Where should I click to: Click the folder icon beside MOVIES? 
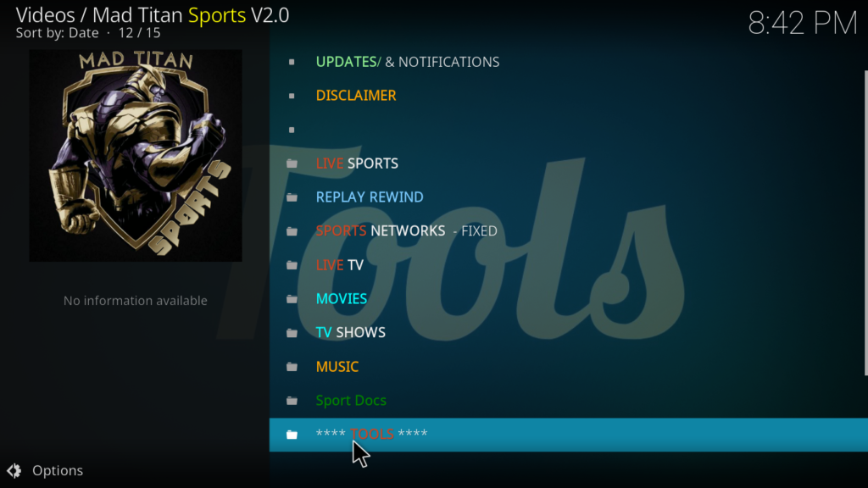292,299
